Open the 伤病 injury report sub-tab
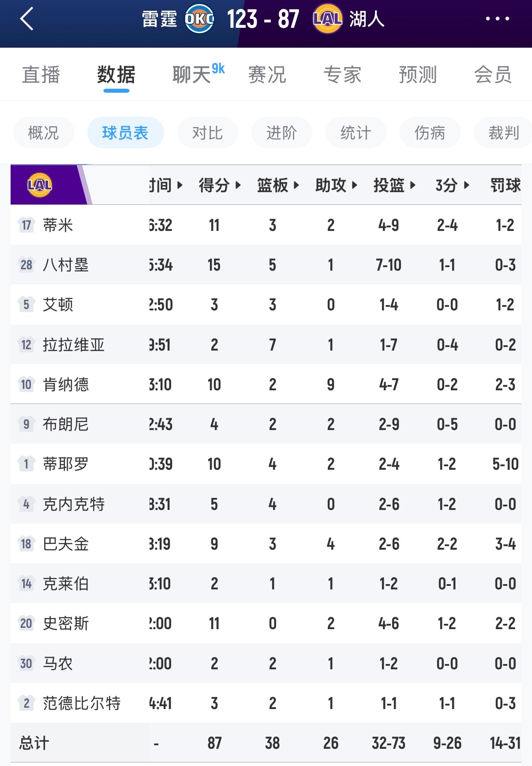Viewport: 532px width, 766px height. (x=429, y=132)
